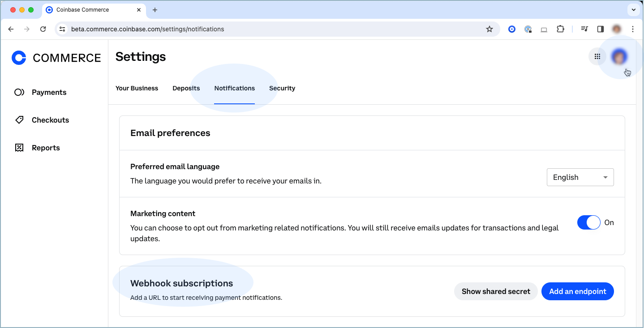Open the browser extensions puzzle icon

tap(560, 29)
